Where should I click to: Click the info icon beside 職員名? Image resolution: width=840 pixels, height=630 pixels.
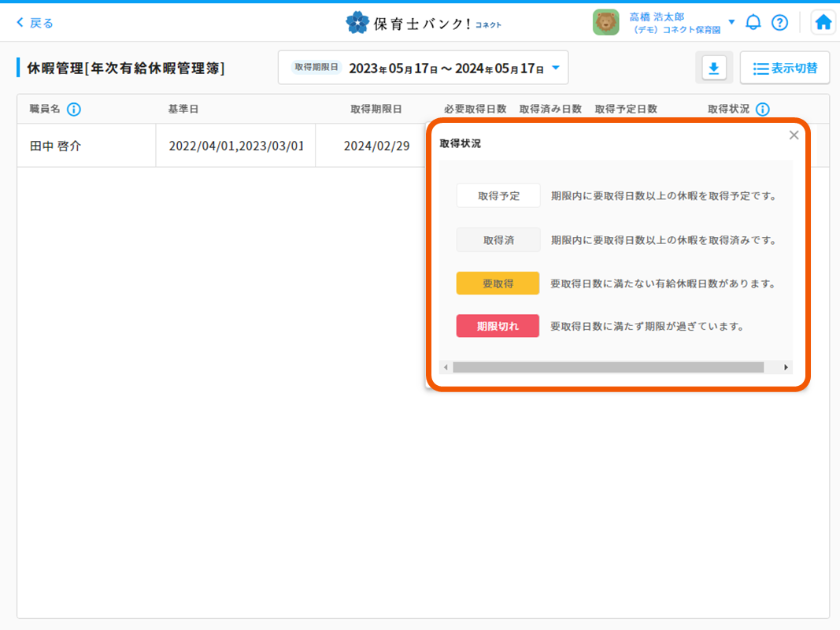(x=74, y=109)
